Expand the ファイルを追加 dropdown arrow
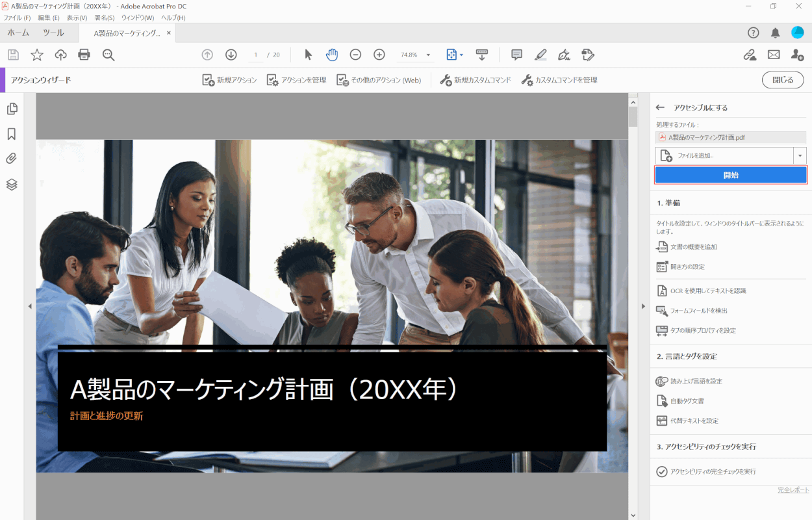The width and height of the screenshot is (812, 520). click(800, 156)
